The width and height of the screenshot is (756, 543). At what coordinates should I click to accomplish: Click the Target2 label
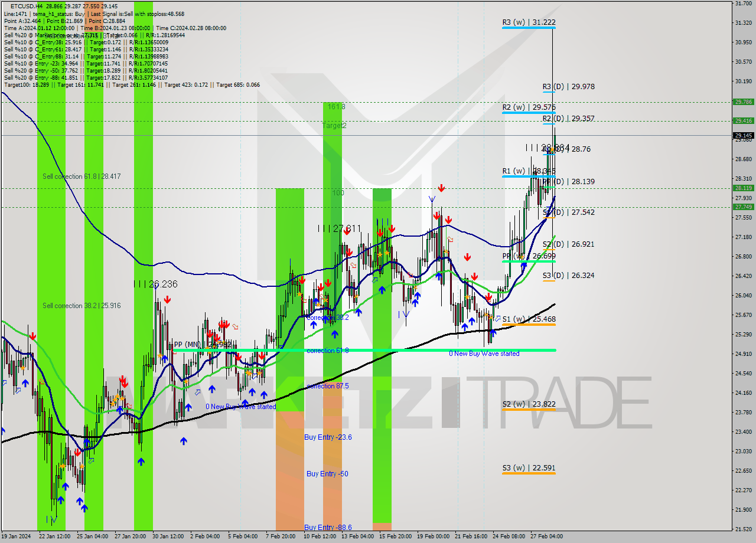pyautogui.click(x=334, y=126)
